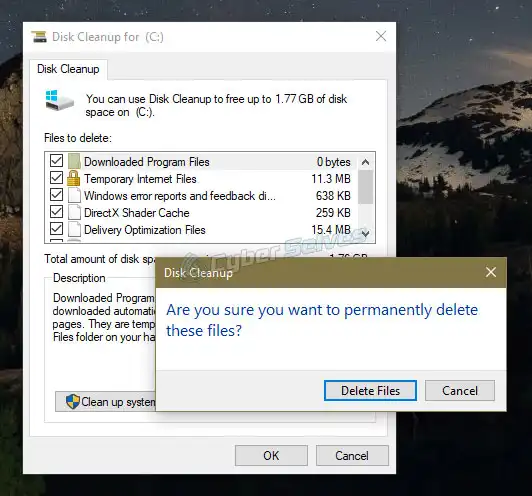Screen dimensions: 532x496
Task: Click the 638 KB size value
Action: [x=333, y=196]
